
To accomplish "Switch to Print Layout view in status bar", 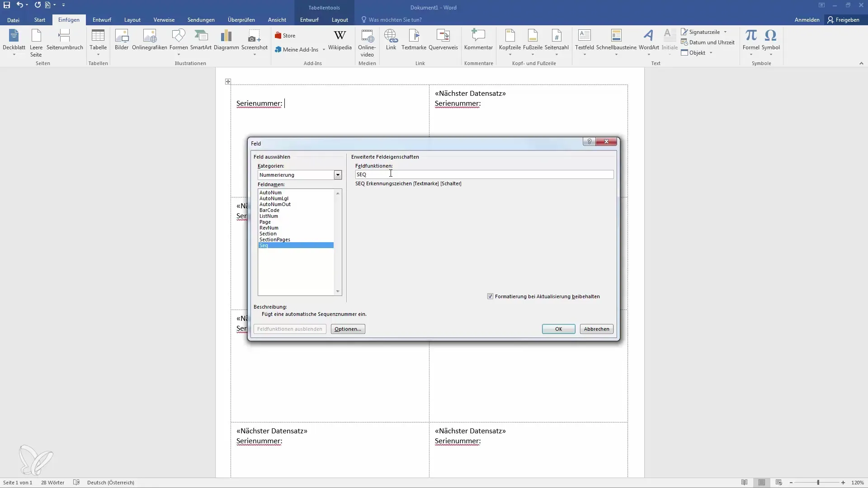I will [x=762, y=483].
